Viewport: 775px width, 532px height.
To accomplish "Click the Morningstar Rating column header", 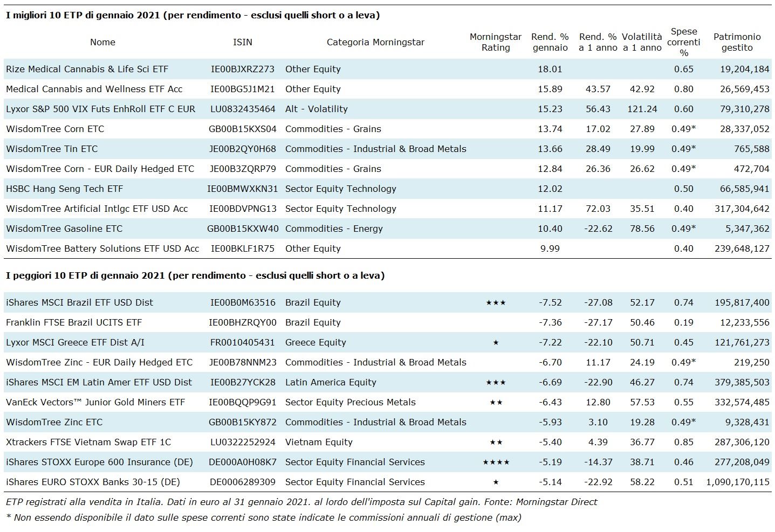I will 495,42.
